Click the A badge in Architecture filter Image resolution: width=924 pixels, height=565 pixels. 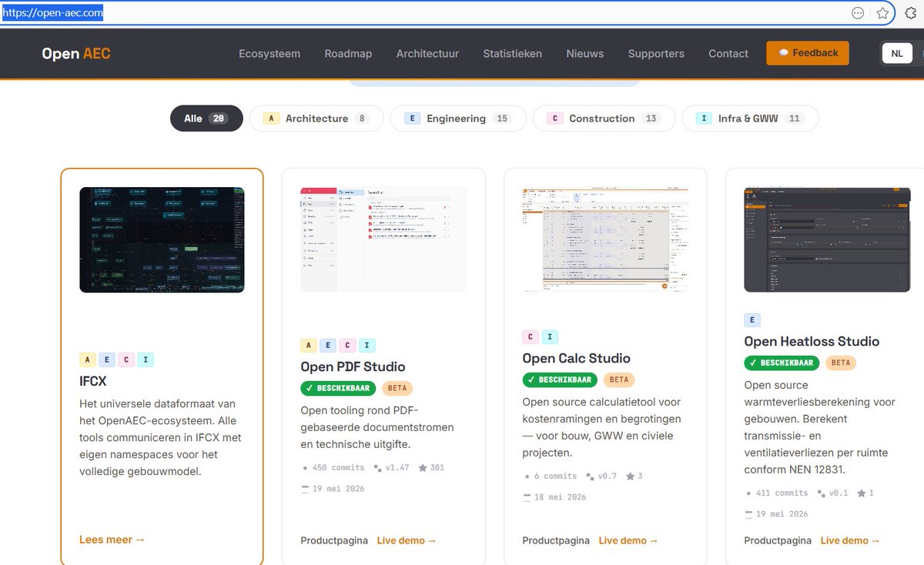pyautogui.click(x=271, y=119)
